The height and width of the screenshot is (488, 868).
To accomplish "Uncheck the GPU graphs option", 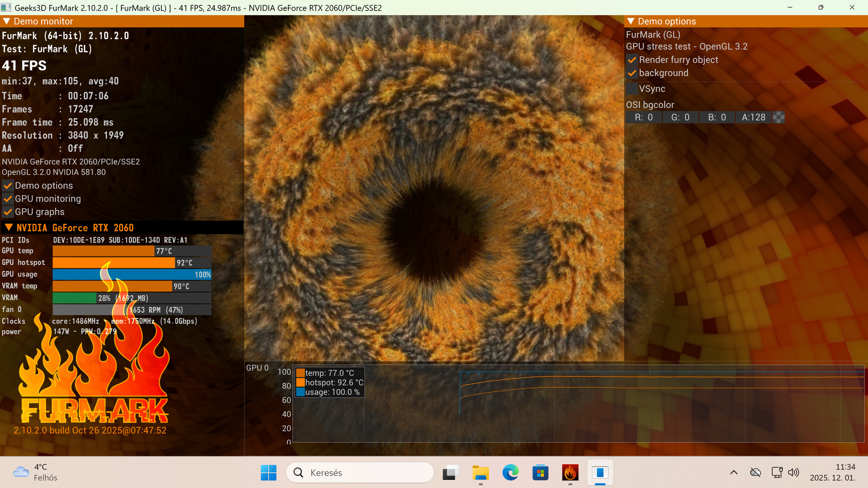I will 8,212.
